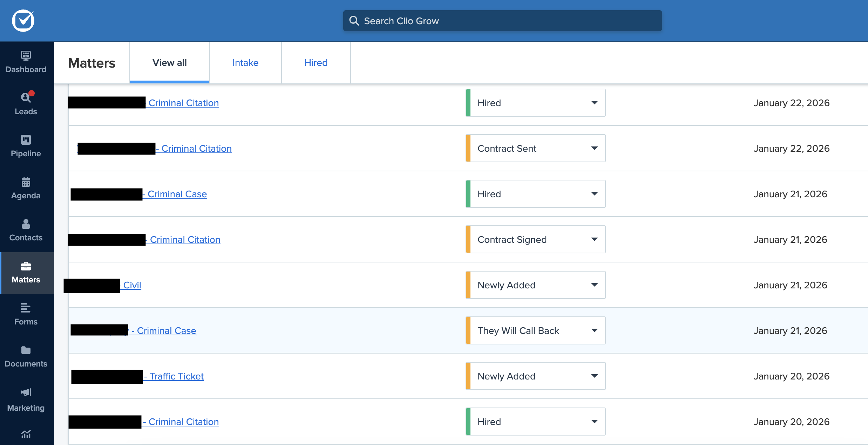Expand They Will Call Back dropdown
This screenshot has height=445, width=868.
[x=536, y=331]
